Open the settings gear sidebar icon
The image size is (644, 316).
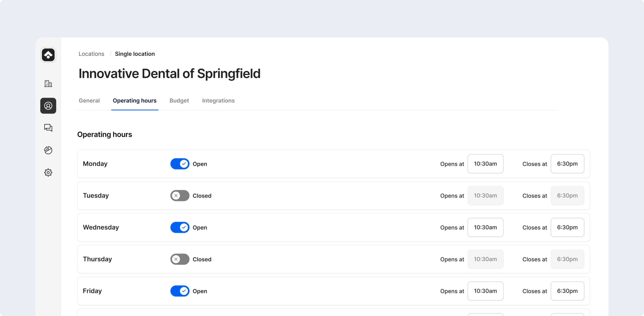coord(48,172)
